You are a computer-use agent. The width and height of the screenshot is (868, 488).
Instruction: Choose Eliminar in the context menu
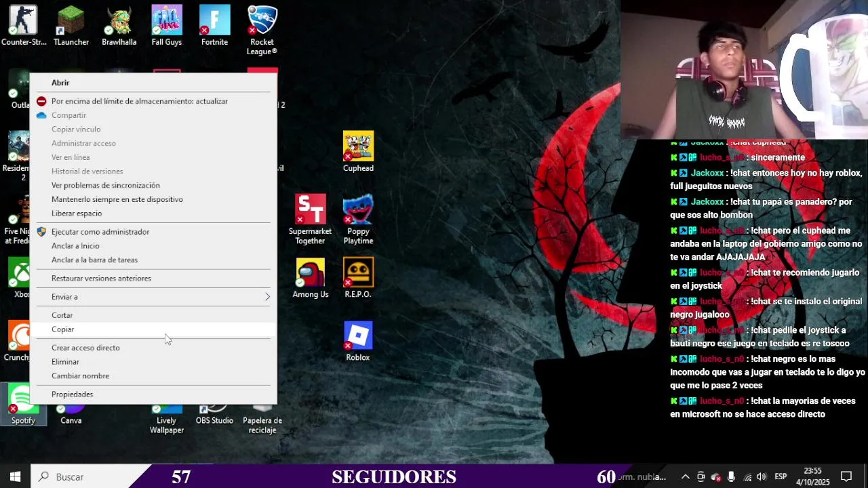tap(153, 362)
